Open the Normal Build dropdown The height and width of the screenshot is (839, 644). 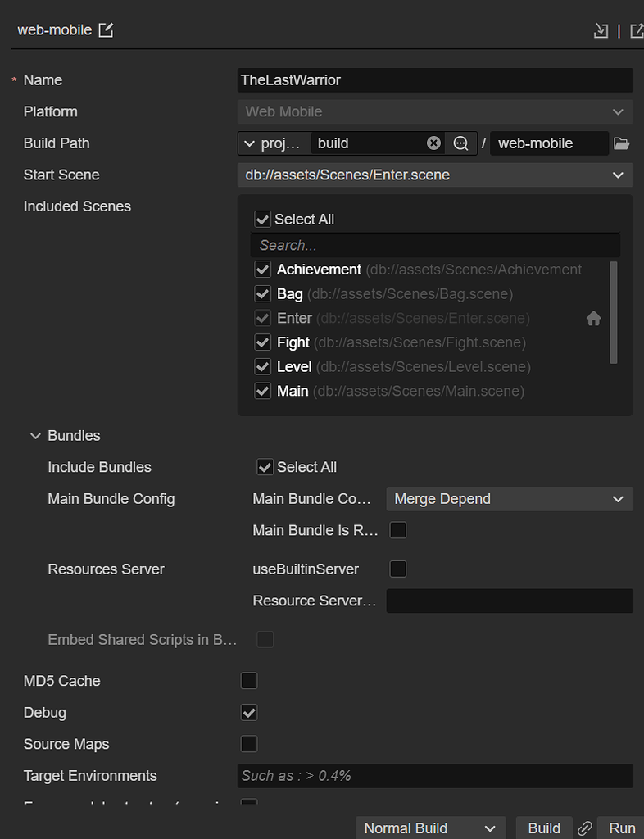click(x=429, y=828)
